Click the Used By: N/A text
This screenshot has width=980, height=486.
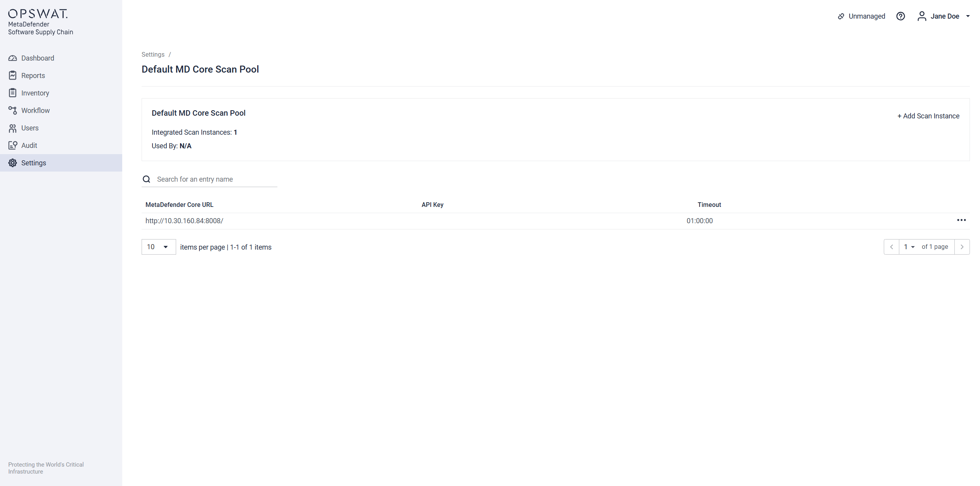(171, 146)
